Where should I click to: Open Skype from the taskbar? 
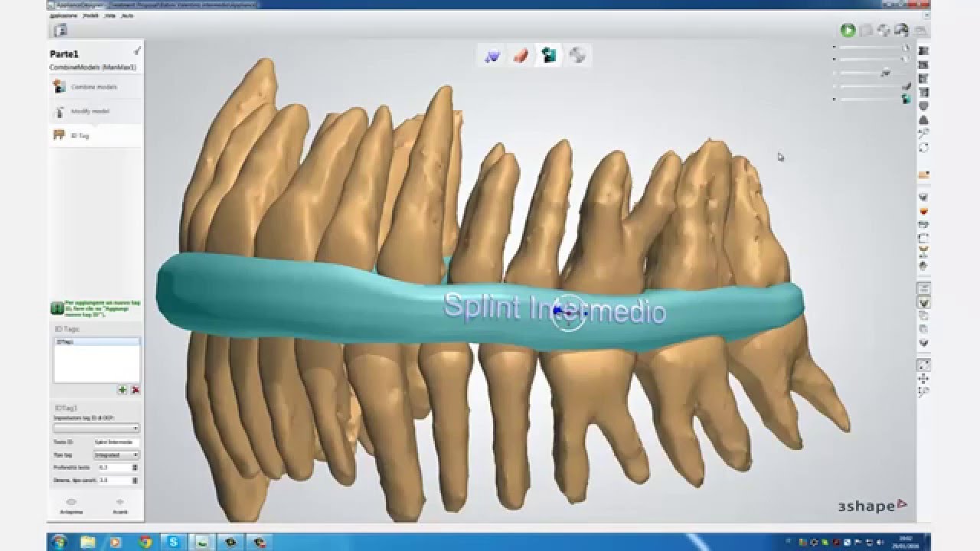[174, 542]
